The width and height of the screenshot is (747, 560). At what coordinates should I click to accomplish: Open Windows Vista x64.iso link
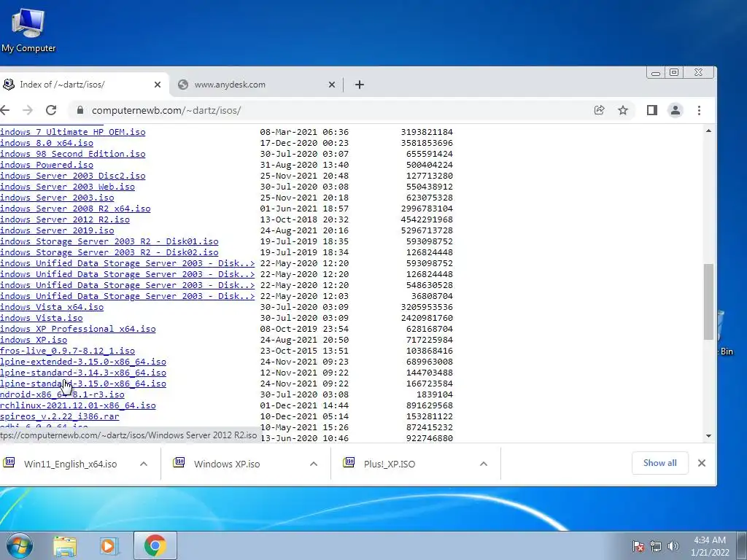click(x=52, y=307)
